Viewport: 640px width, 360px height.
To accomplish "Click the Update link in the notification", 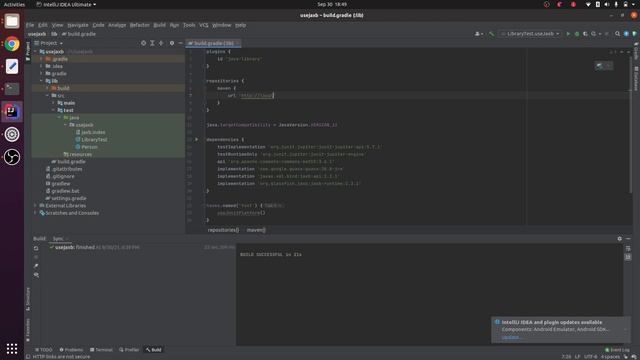I will (511, 337).
